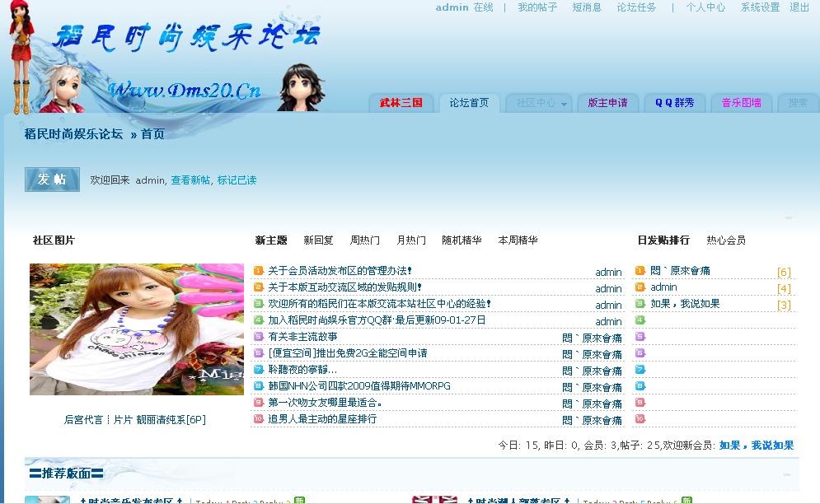
Task: Click the forum logo banner 稻民时尚娱乐论坛
Action: tap(185, 38)
